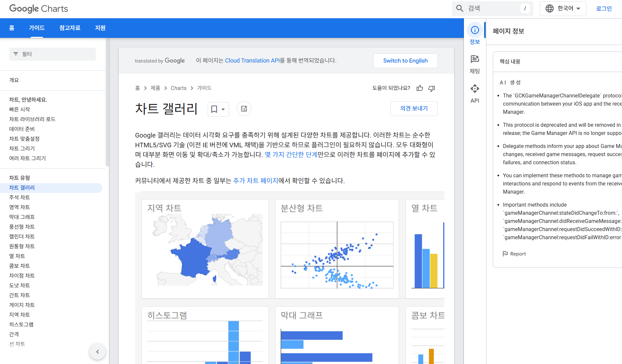Click the AI summary notes icon beside title

click(244, 109)
